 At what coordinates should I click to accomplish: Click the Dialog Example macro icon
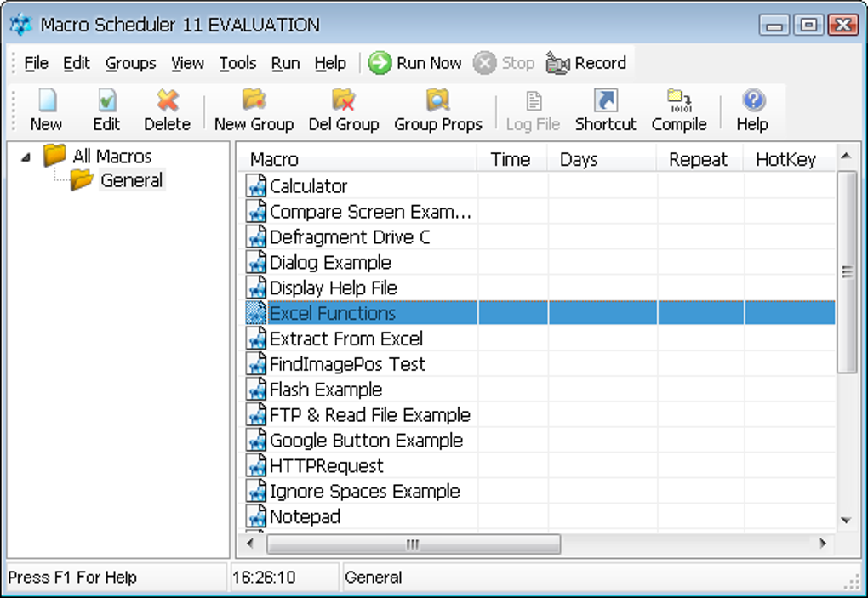(256, 262)
